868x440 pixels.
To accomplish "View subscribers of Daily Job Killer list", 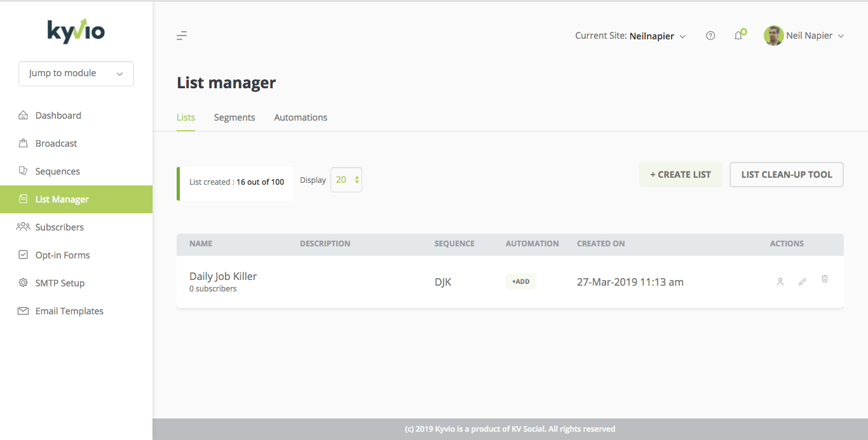I will (780, 282).
